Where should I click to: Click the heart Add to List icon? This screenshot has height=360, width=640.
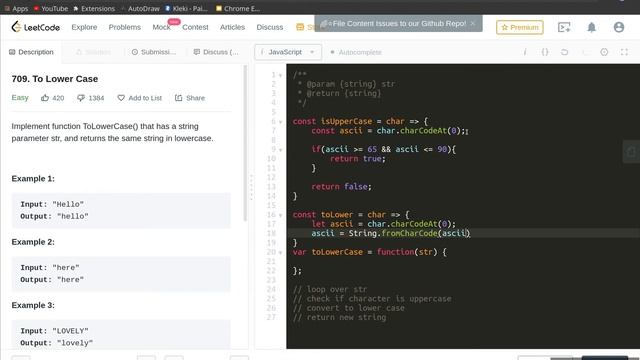(x=121, y=98)
